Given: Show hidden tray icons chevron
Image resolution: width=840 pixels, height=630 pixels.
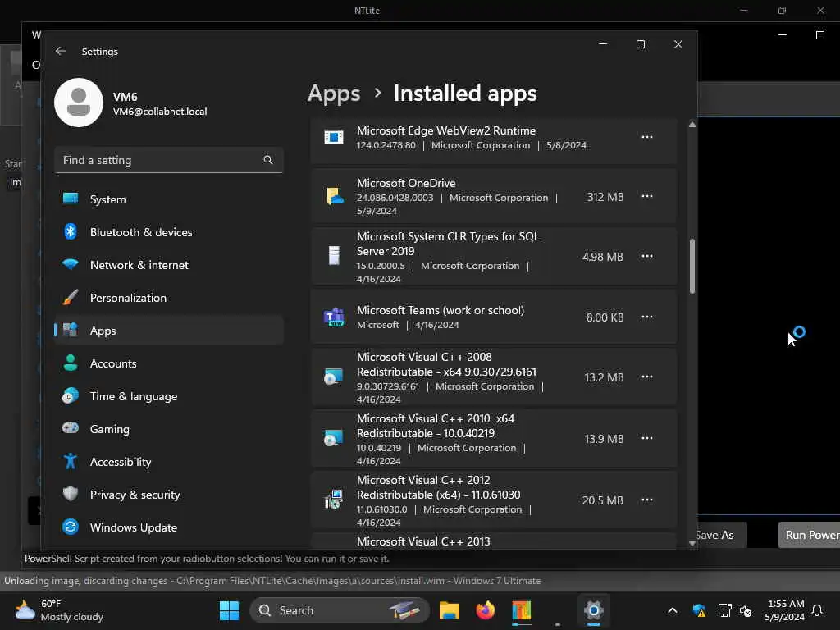Looking at the screenshot, I should pos(673,610).
